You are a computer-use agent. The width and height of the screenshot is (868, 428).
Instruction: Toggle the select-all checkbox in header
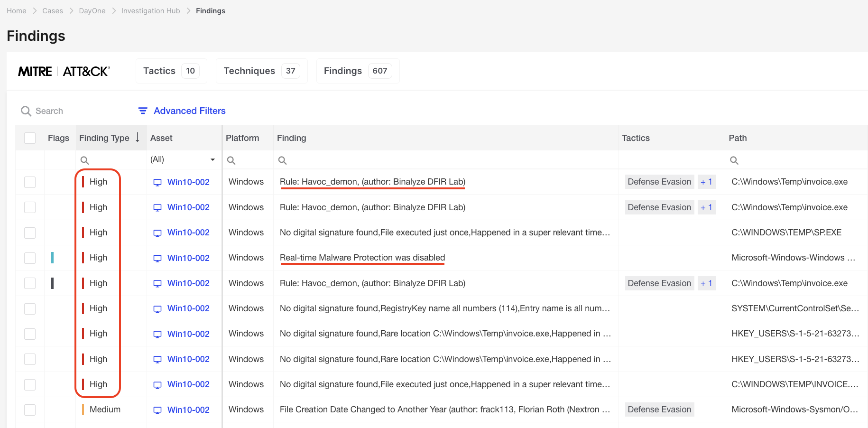(30, 138)
